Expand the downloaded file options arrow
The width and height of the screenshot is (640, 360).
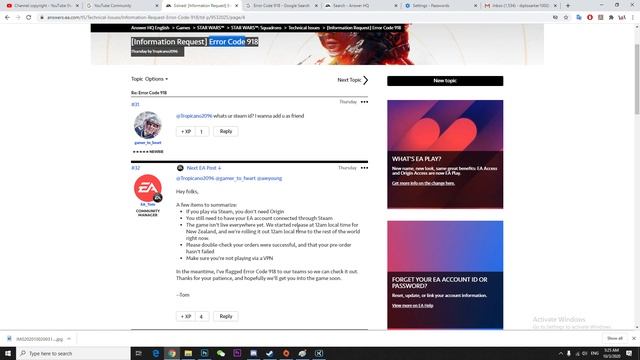point(69,339)
